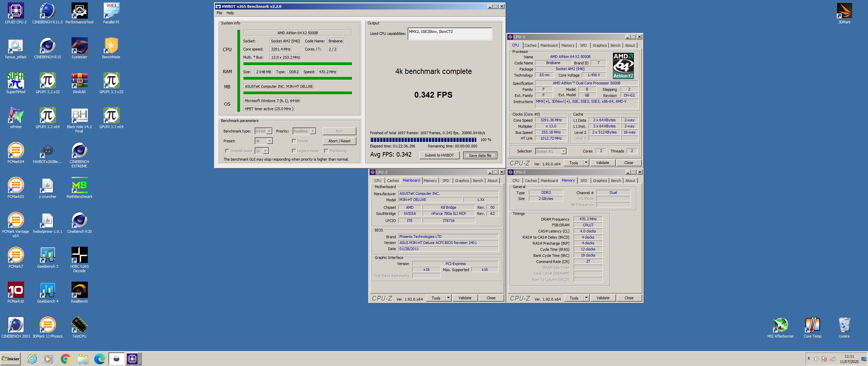Click Save data file button
The width and height of the screenshot is (868, 366).
(x=480, y=155)
